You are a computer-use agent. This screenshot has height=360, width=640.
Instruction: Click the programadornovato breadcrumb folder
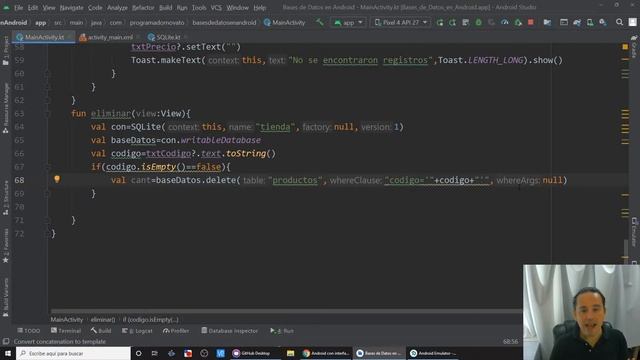[157, 22]
